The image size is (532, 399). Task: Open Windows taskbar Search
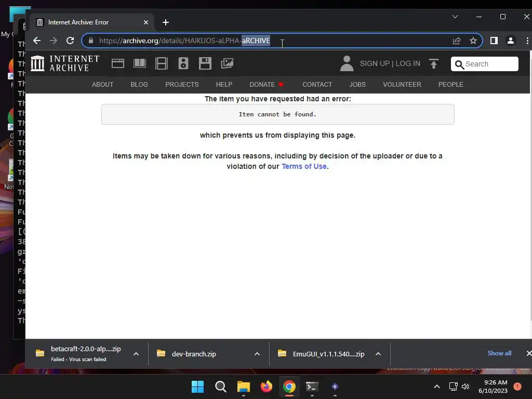pos(220,387)
